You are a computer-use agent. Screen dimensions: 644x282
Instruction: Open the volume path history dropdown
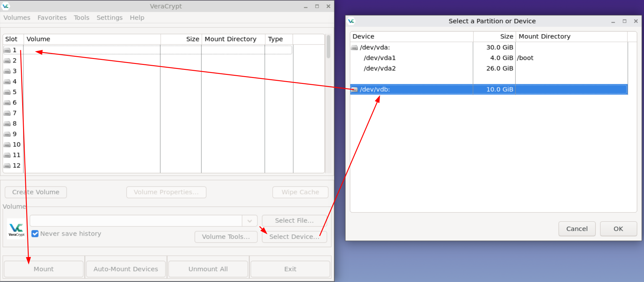pos(250,221)
